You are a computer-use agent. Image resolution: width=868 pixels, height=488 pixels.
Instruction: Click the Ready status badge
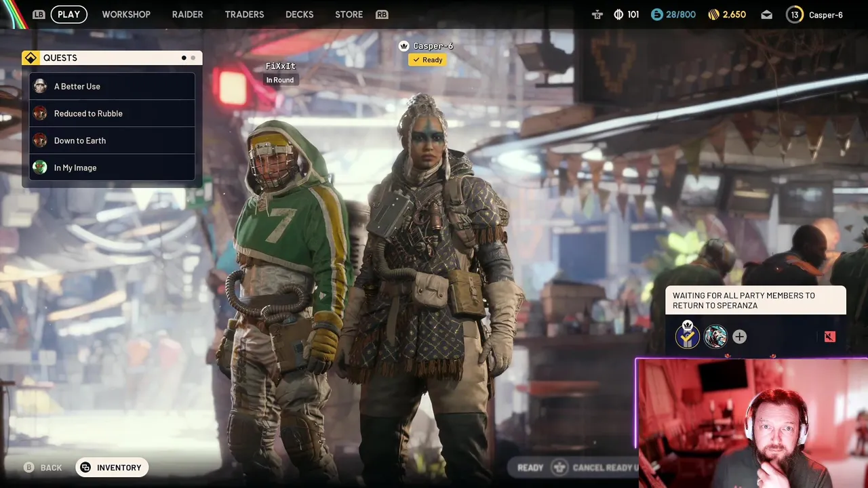[427, 60]
